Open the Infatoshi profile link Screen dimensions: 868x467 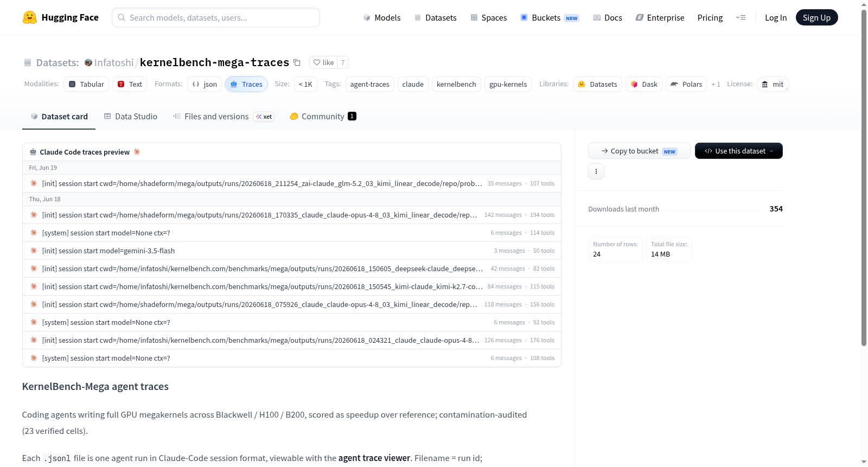(x=114, y=63)
